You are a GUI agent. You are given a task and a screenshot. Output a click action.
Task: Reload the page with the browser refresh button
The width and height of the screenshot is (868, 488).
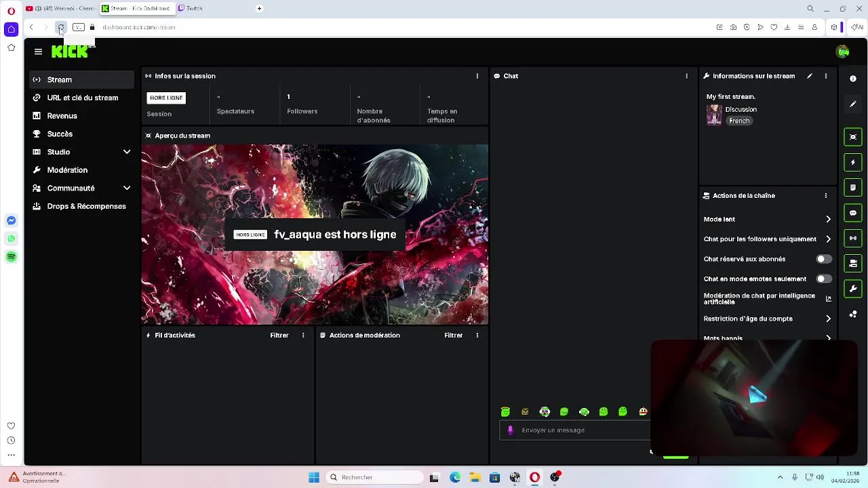tap(60, 27)
